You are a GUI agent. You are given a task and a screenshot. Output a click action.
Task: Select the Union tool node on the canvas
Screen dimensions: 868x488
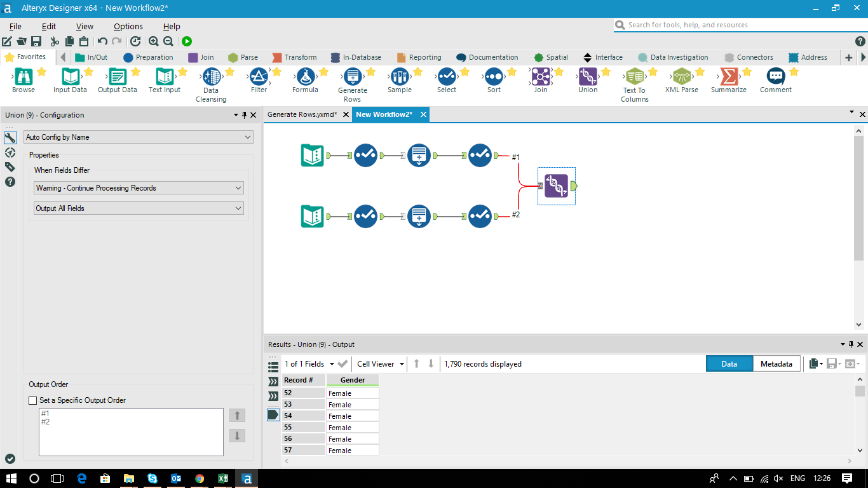[x=556, y=186]
